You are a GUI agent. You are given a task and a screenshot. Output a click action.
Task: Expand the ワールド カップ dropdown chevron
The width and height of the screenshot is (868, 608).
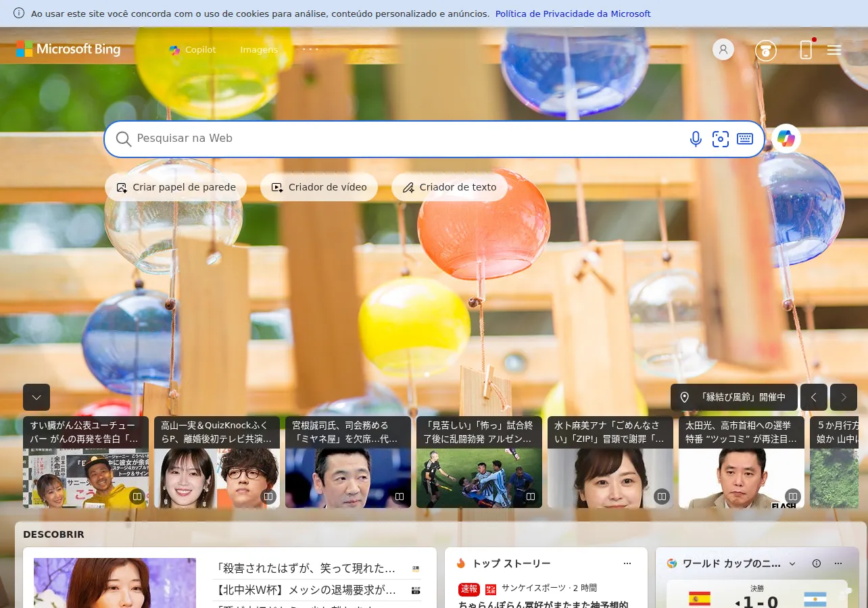(x=792, y=563)
